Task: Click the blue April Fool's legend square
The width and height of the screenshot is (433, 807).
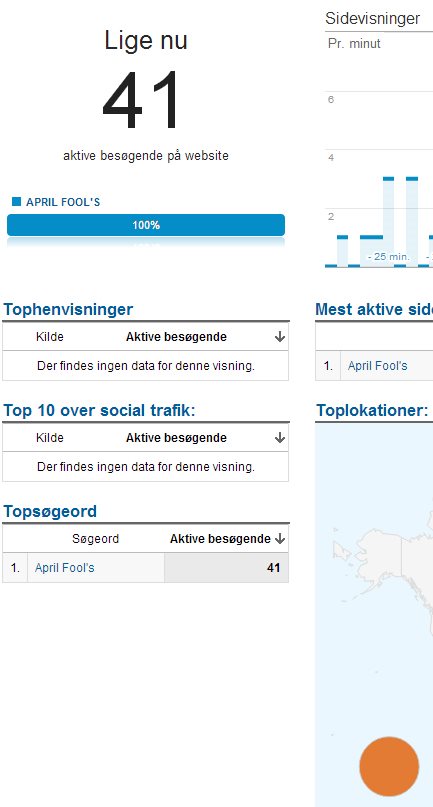Action: pyautogui.click(x=16, y=201)
